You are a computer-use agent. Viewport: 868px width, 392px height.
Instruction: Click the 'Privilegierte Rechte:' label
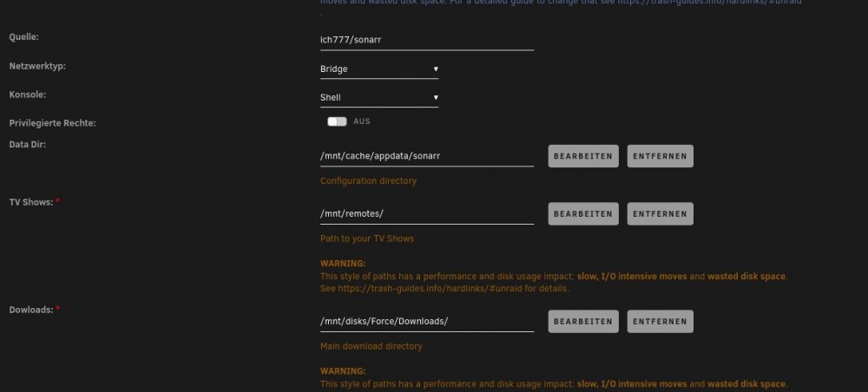tap(53, 123)
